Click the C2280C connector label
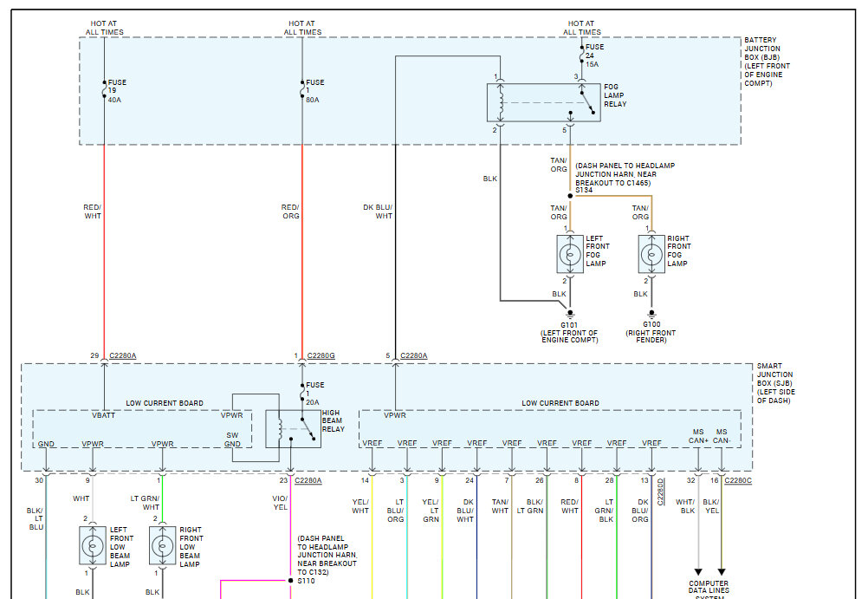This screenshot has width=868, height=599. (x=738, y=480)
